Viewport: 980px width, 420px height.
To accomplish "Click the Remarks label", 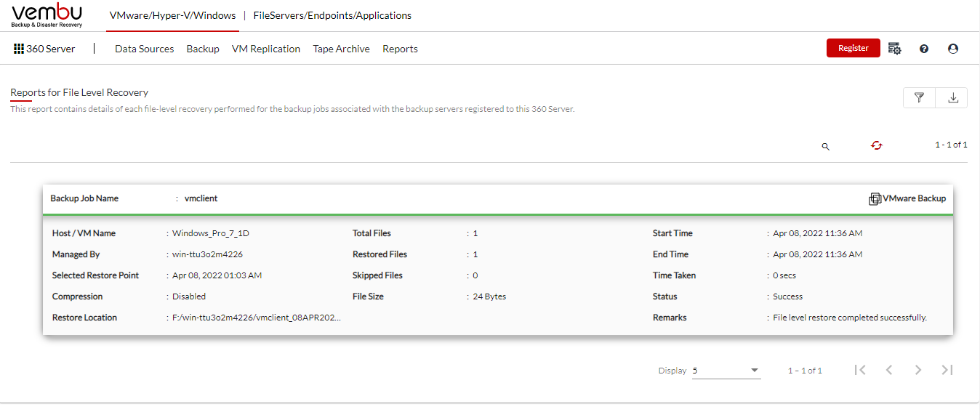I will click(670, 318).
